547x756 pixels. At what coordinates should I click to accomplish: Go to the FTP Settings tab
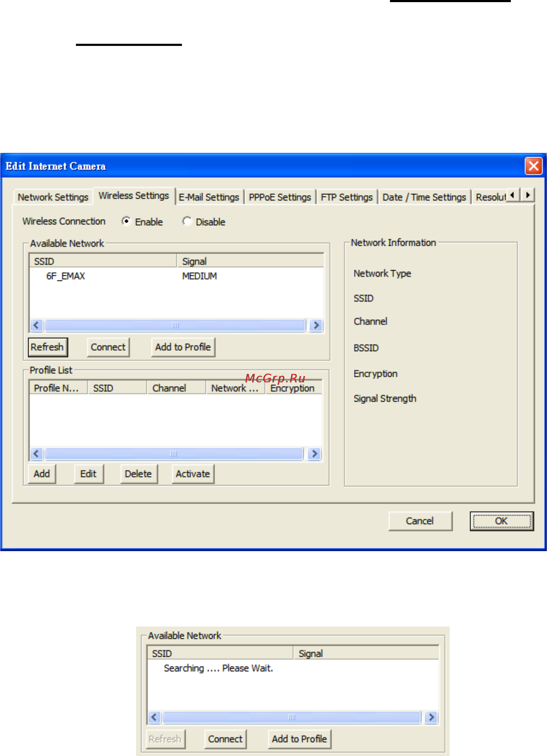pos(347,197)
